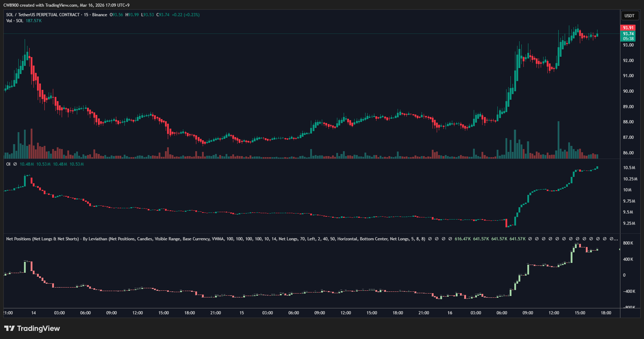The height and width of the screenshot is (339, 644).
Task: Click the 616.47K net positions value
Action: tap(463, 239)
